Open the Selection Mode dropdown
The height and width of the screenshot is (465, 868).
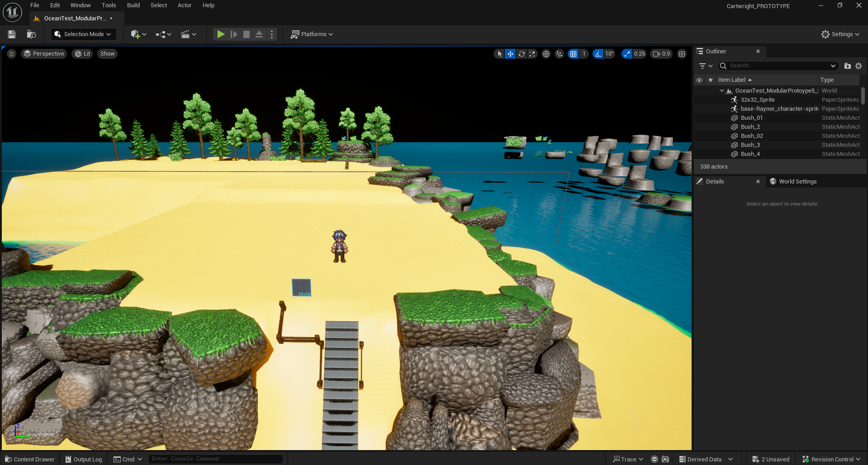(83, 34)
